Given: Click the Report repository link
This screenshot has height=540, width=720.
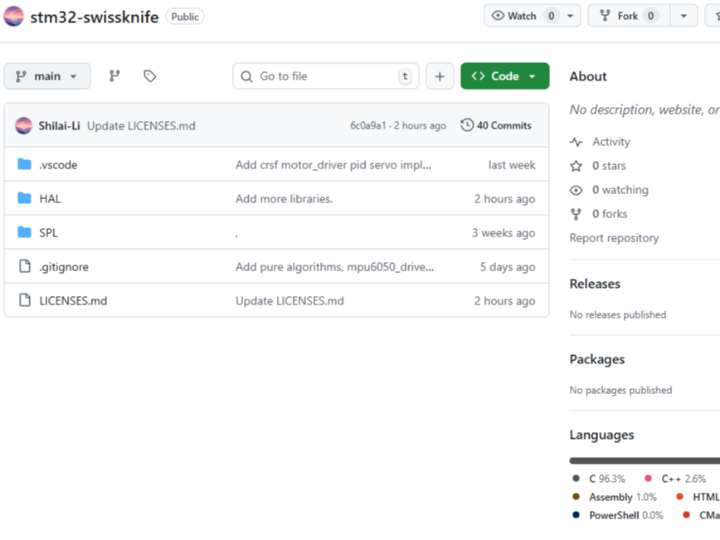Looking at the screenshot, I should 614,238.
